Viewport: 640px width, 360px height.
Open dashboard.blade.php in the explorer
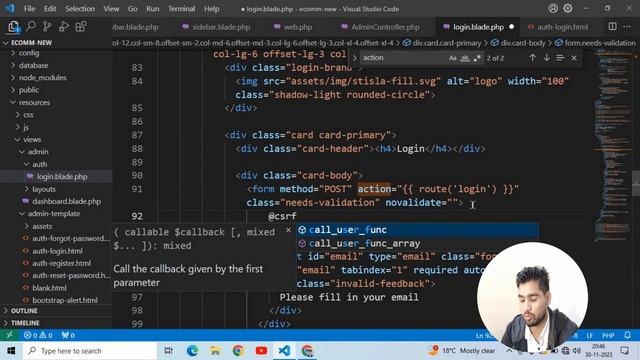click(x=56, y=201)
